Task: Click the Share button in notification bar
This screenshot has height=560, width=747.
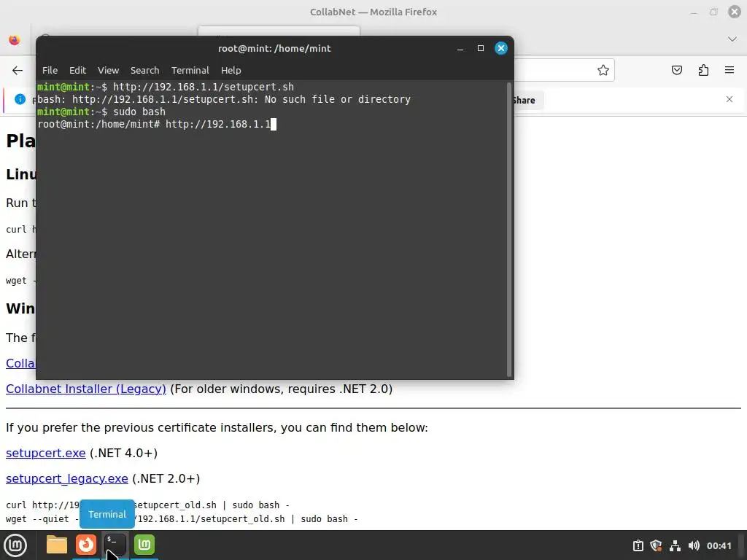Action: (x=524, y=101)
